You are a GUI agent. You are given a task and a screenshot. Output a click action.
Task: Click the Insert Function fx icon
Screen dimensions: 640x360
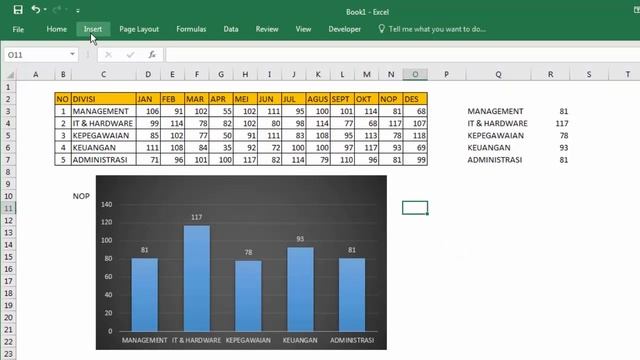[152, 55]
